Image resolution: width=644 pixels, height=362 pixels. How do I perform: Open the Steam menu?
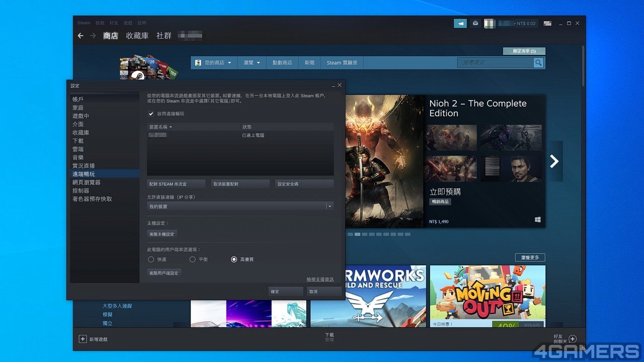point(84,23)
